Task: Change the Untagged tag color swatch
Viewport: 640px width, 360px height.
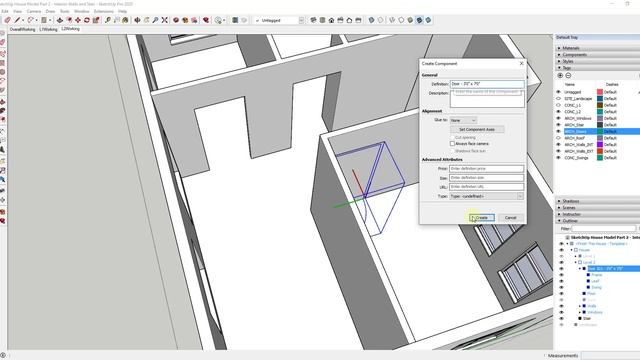Action: coord(600,92)
